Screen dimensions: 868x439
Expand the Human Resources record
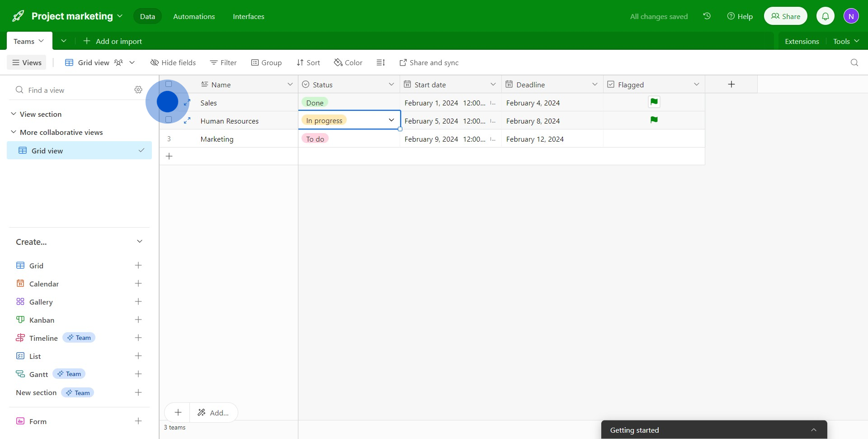coord(187,121)
